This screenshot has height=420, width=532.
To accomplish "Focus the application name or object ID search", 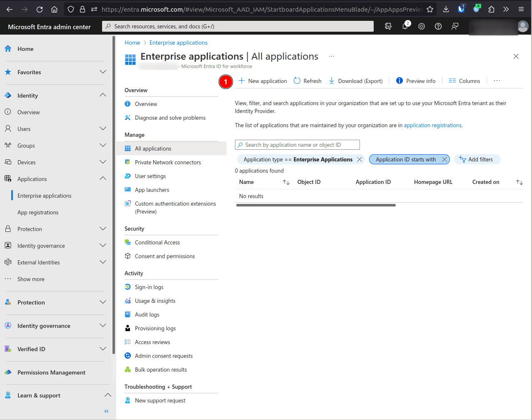I will click(297, 145).
